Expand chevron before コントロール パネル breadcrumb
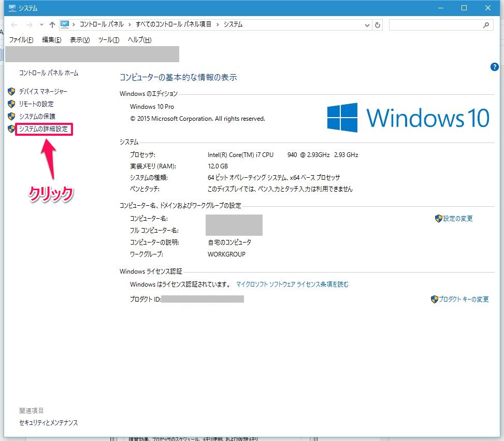504x441 pixels. coord(74,24)
